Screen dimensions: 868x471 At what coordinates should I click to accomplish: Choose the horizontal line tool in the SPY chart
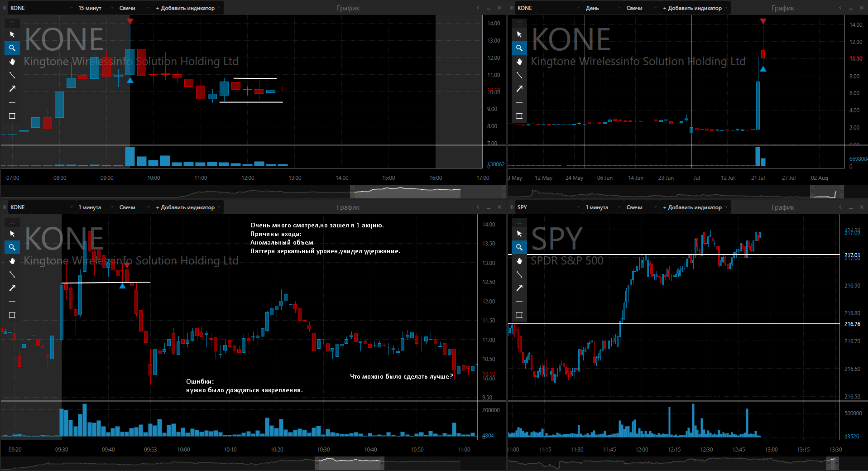pos(519,302)
